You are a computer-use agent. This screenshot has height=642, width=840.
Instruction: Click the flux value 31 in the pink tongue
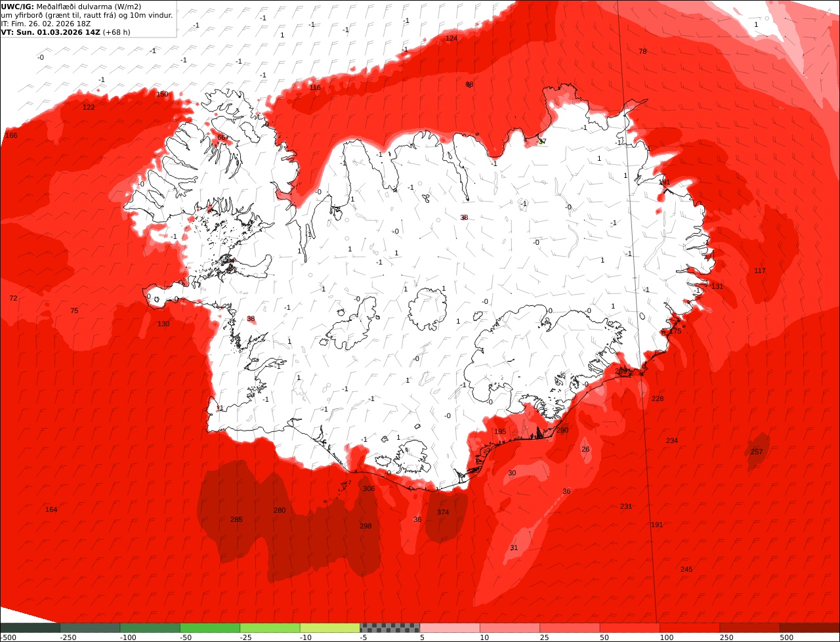[514, 547]
